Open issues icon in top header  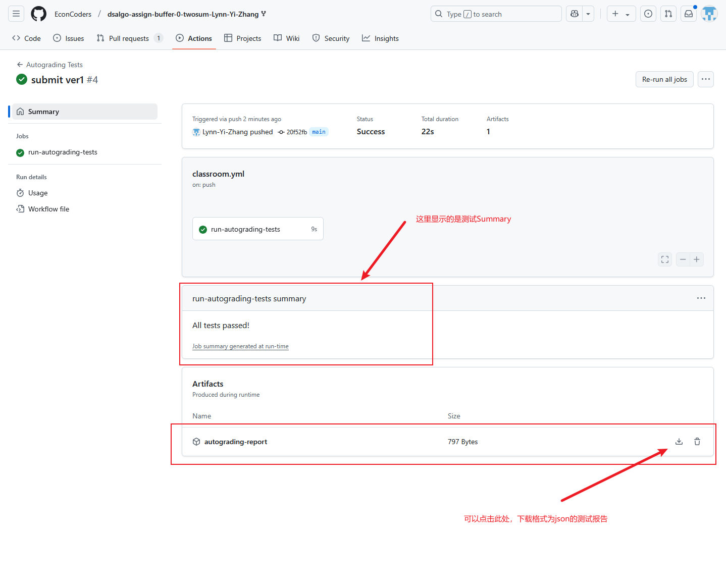pyautogui.click(x=648, y=14)
